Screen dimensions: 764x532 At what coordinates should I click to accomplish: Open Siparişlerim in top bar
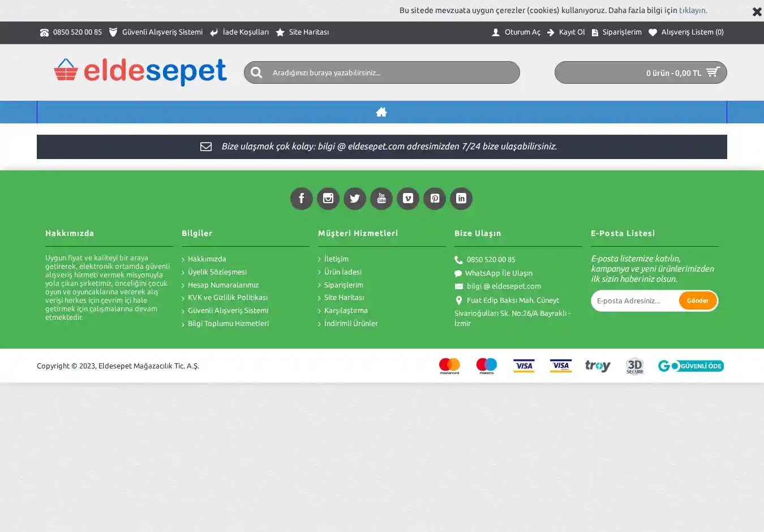[616, 32]
